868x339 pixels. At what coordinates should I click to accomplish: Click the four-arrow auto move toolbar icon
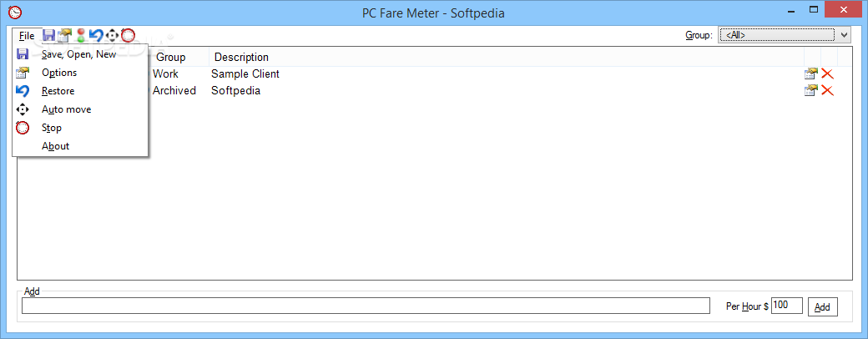[113, 35]
